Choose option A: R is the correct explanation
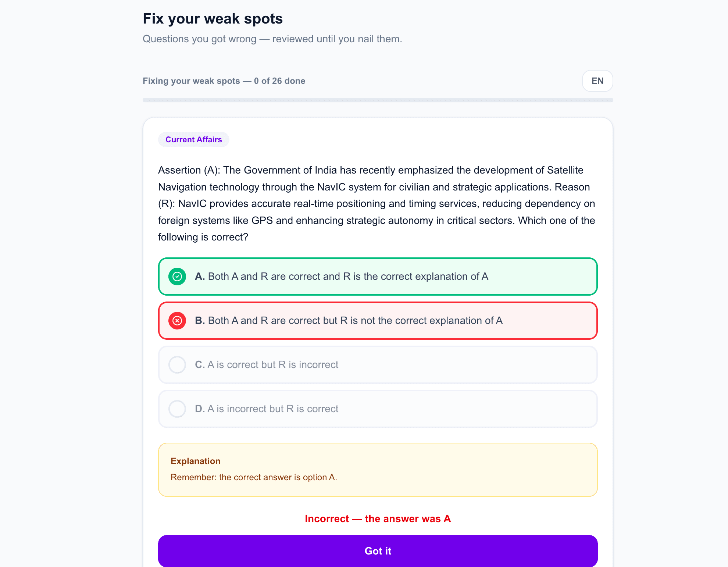This screenshot has width=728, height=567. tap(378, 277)
